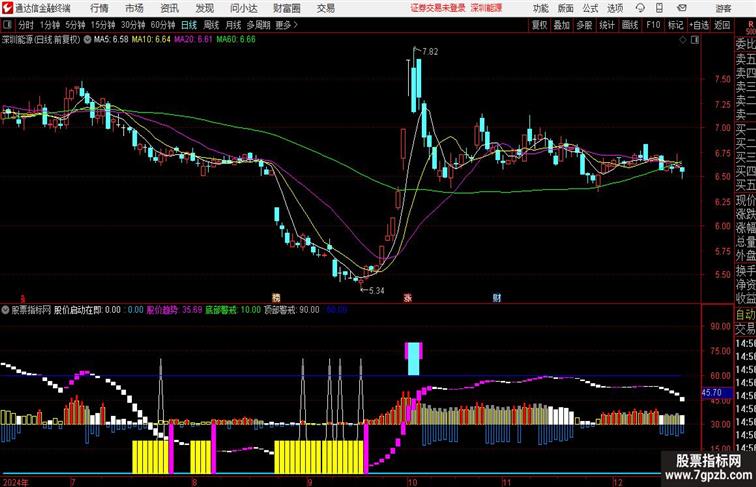
Task: Click the diamond icon at chart top-right
Action: (x=683, y=41)
